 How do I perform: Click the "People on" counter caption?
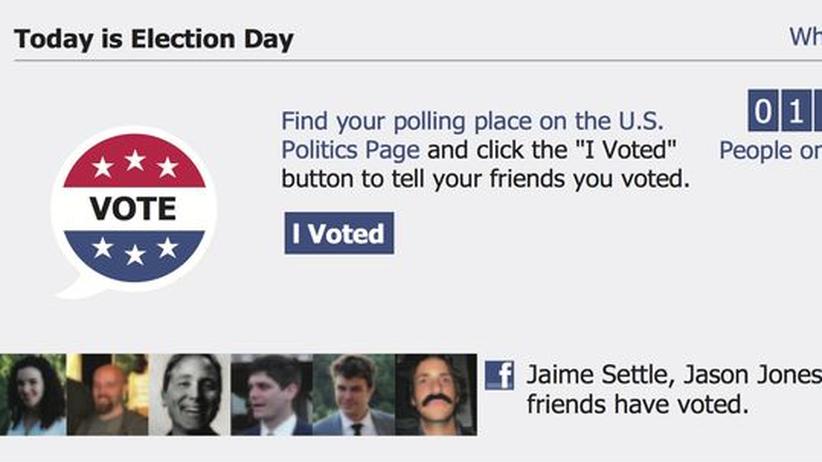click(771, 151)
